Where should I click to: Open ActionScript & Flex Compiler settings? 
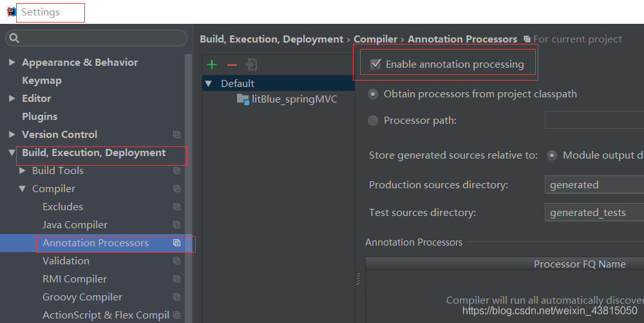pyautogui.click(x=106, y=315)
